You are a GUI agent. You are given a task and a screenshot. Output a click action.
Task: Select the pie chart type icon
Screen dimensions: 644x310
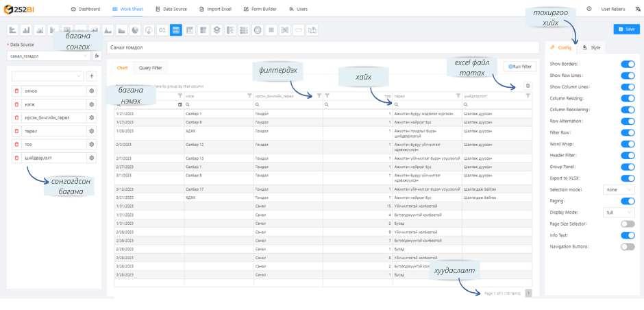[x=134, y=30]
